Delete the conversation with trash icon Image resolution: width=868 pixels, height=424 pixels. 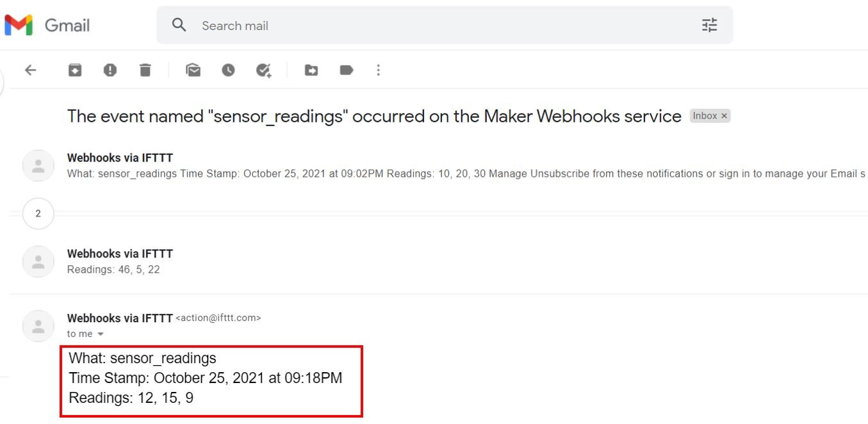(x=145, y=70)
